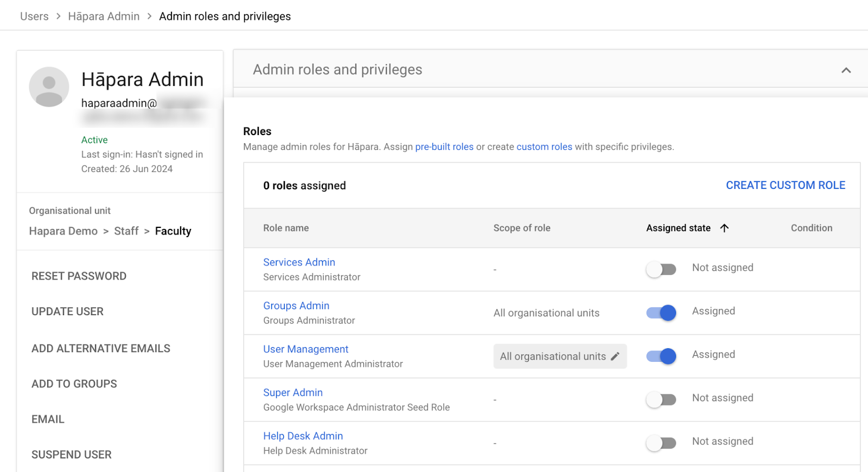Switch on the Help Desk Admin role

pos(661,443)
